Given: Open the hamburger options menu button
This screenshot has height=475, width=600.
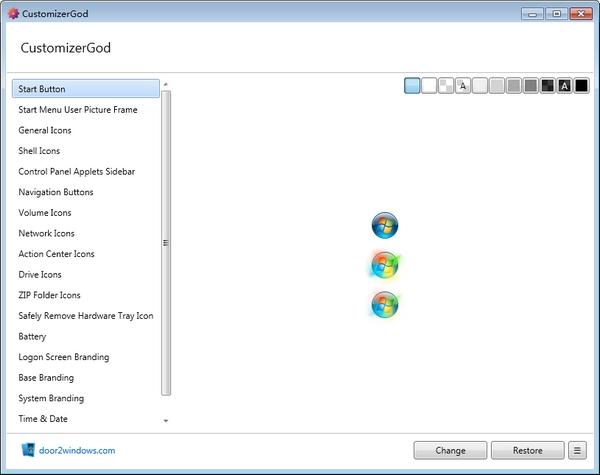Looking at the screenshot, I should click(x=577, y=450).
